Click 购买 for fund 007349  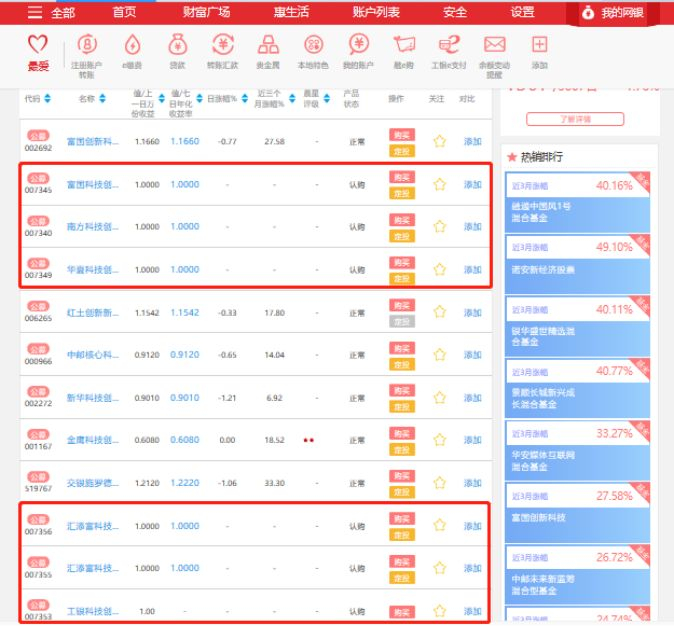point(402,262)
